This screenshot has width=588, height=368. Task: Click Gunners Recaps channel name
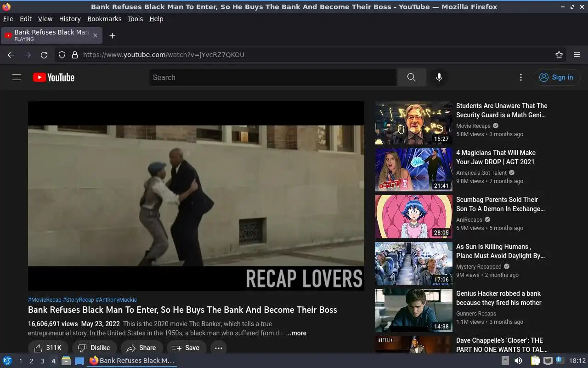[476, 314]
